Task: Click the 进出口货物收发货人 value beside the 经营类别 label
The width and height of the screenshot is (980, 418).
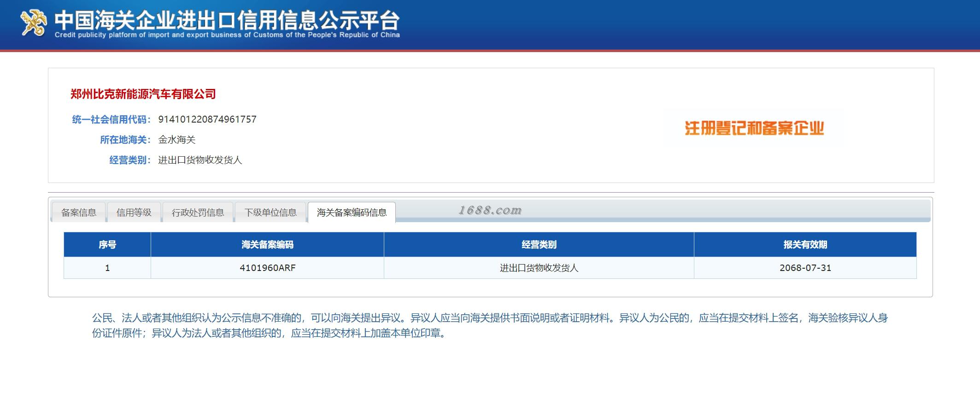Action: click(200, 160)
